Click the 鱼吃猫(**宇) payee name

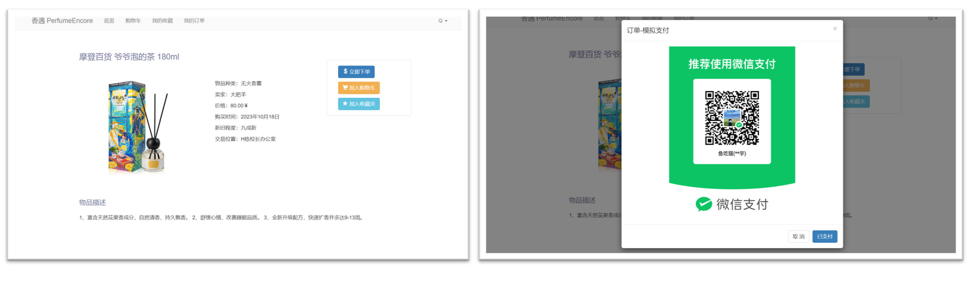pyautogui.click(x=732, y=154)
